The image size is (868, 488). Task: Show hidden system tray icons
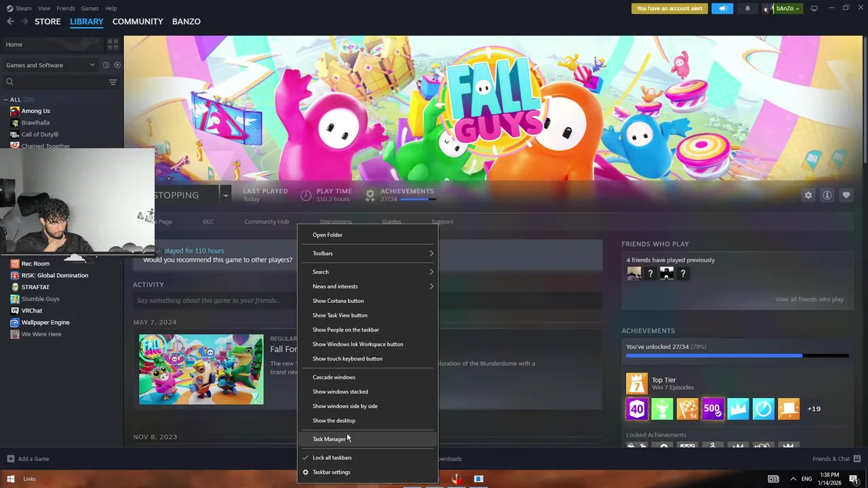tap(793, 479)
